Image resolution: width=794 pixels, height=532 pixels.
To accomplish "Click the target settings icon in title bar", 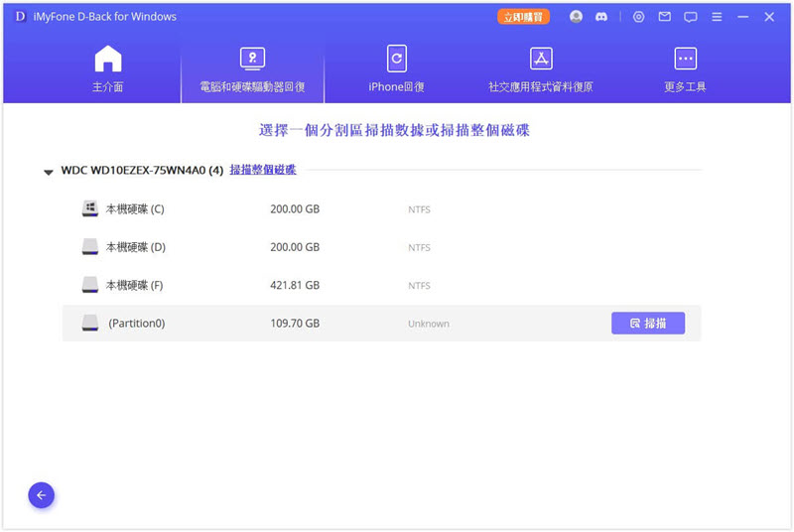I will point(638,17).
